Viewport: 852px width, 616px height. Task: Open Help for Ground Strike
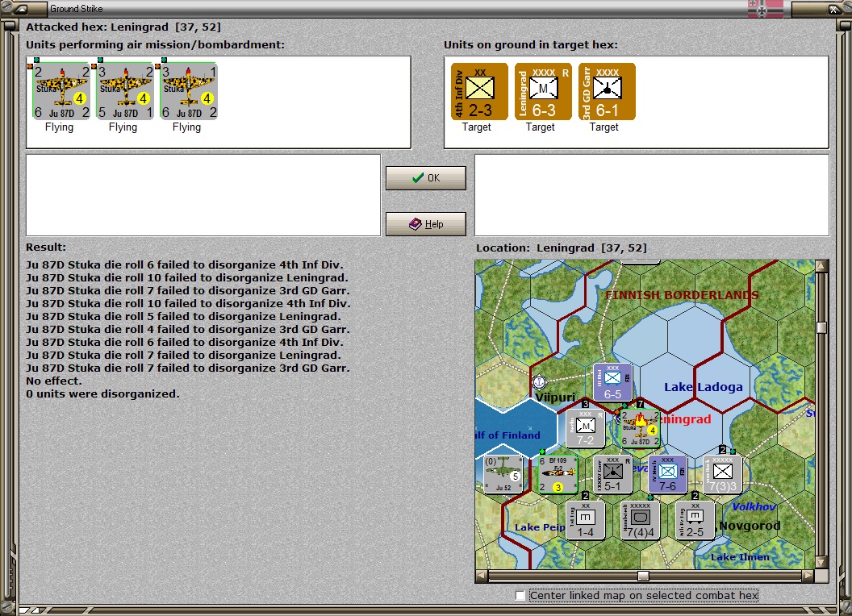[x=425, y=224]
